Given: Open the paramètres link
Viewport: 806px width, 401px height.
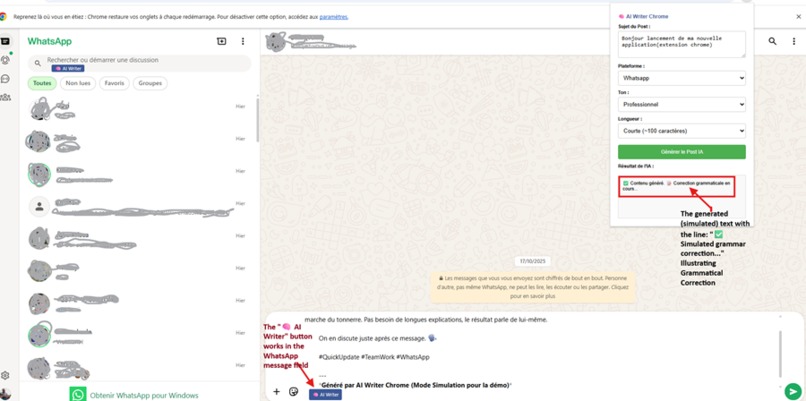Looking at the screenshot, I should (334, 17).
